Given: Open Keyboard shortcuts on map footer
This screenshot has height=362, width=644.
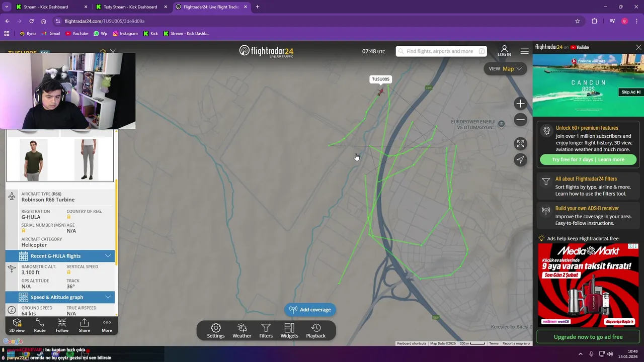Looking at the screenshot, I should click(412, 343).
